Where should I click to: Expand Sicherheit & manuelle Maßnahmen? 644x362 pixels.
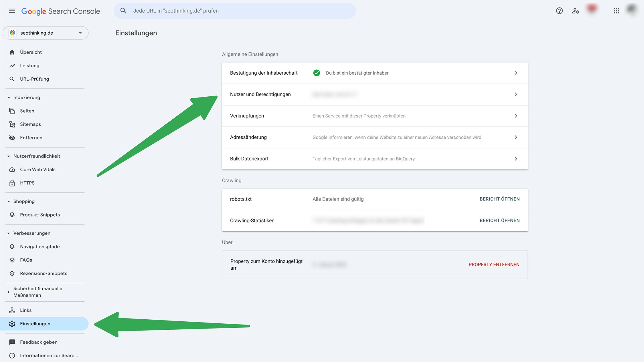[9, 292]
